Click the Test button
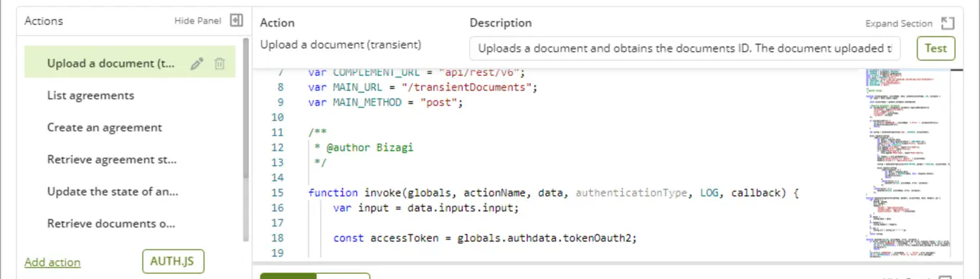Viewport: 980px width, 279px height. point(936,49)
